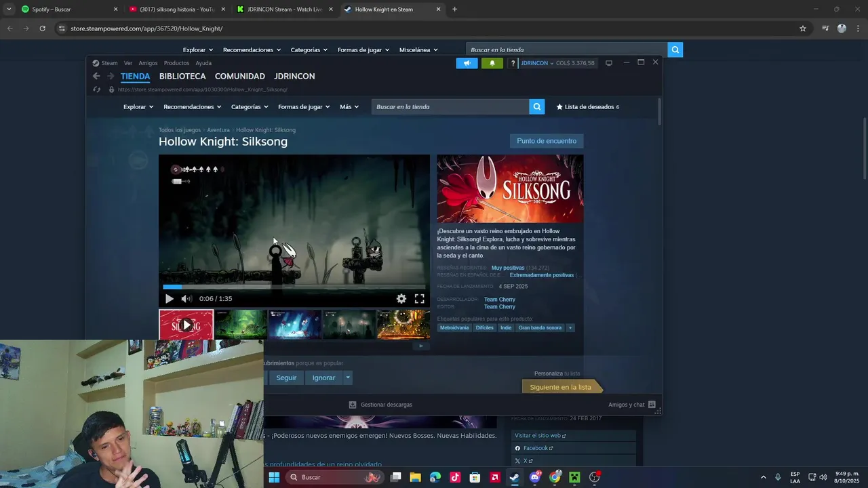868x488 pixels.
Task: Open JDRINCON profile tab in Steam
Action: coord(294,76)
